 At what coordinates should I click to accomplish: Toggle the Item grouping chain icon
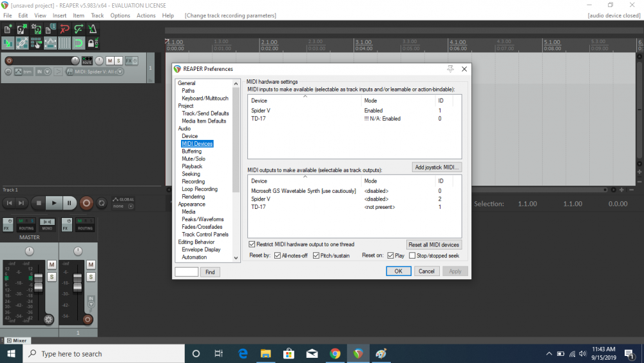pyautogui.click(x=22, y=43)
